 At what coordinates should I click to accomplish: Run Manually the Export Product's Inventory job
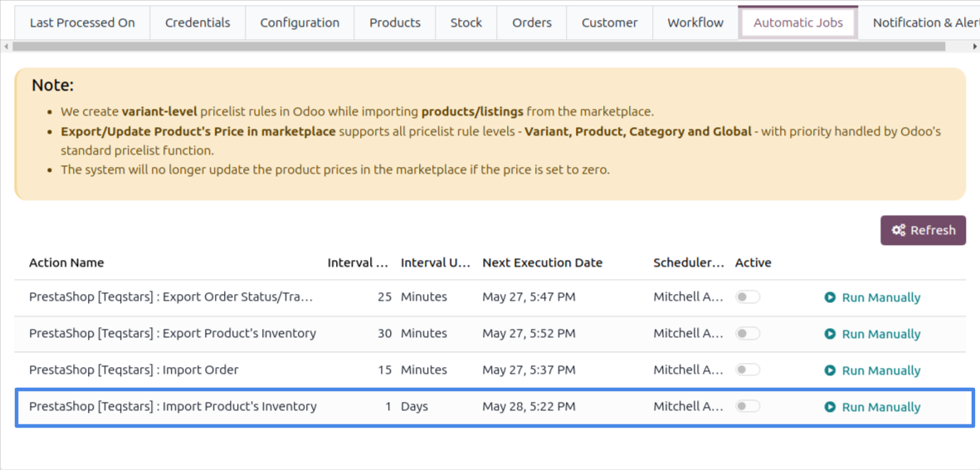(872, 334)
